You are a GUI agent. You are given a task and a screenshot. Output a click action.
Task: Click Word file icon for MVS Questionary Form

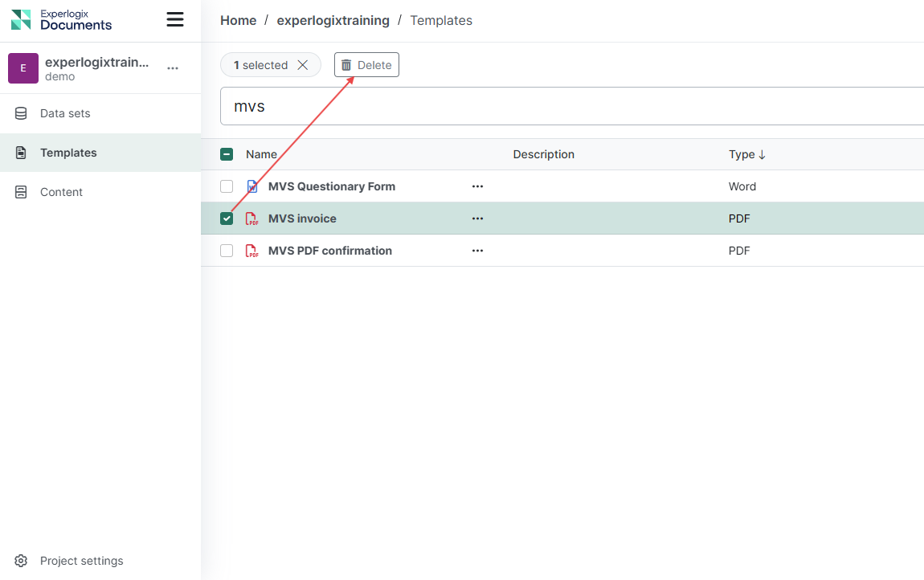click(252, 186)
